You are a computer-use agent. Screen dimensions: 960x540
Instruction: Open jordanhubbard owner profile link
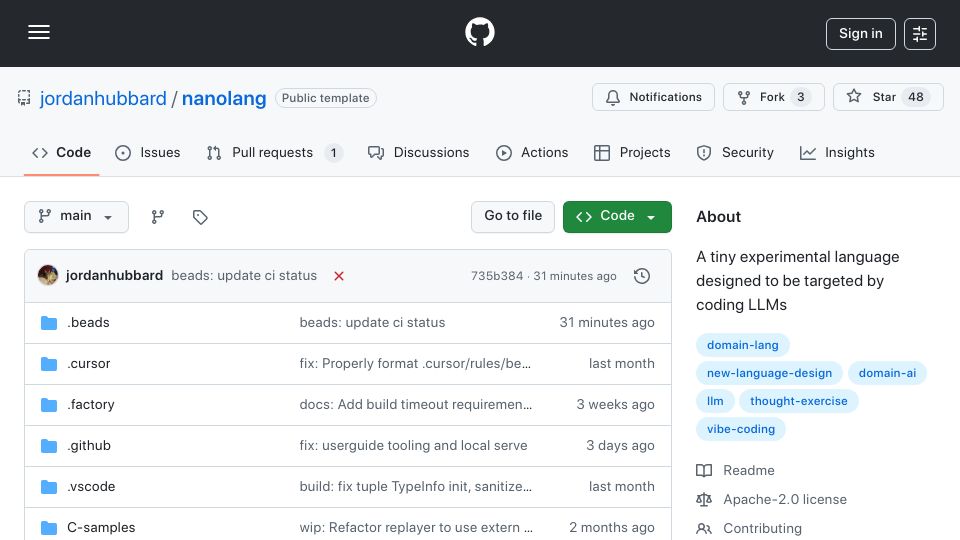103,98
